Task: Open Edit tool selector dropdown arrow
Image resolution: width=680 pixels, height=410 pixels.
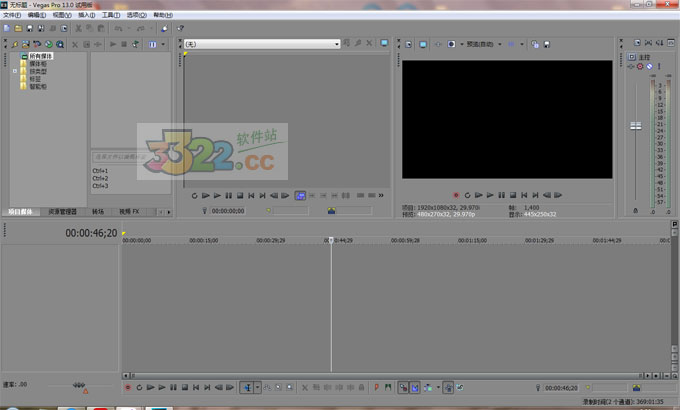Action: coord(258,387)
